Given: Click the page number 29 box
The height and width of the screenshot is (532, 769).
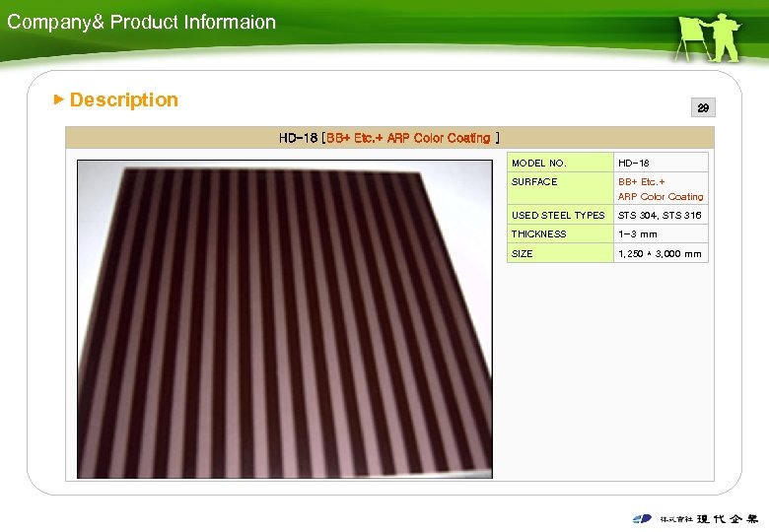Looking at the screenshot, I should tap(703, 107).
